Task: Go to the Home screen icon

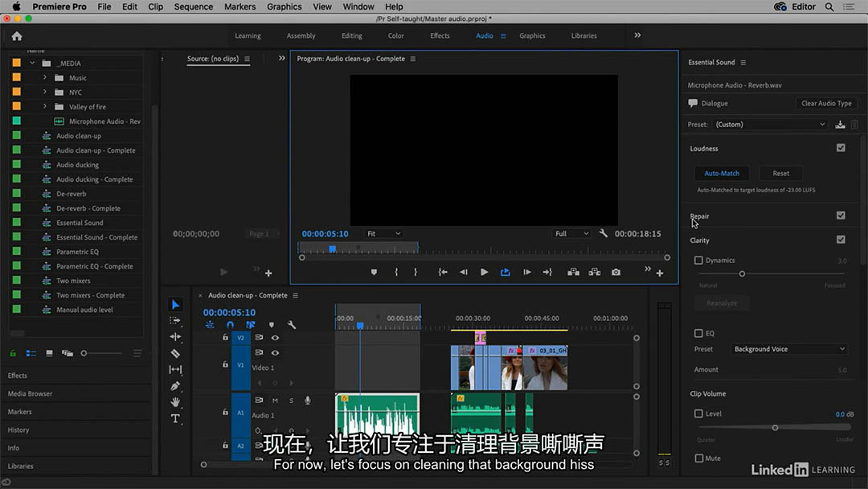Action: pyautogui.click(x=17, y=36)
